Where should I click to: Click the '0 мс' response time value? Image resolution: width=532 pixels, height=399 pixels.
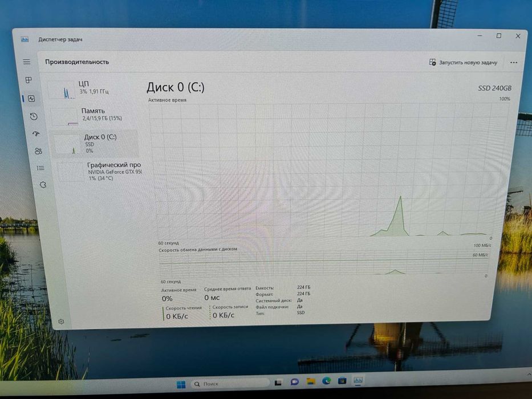(x=212, y=298)
